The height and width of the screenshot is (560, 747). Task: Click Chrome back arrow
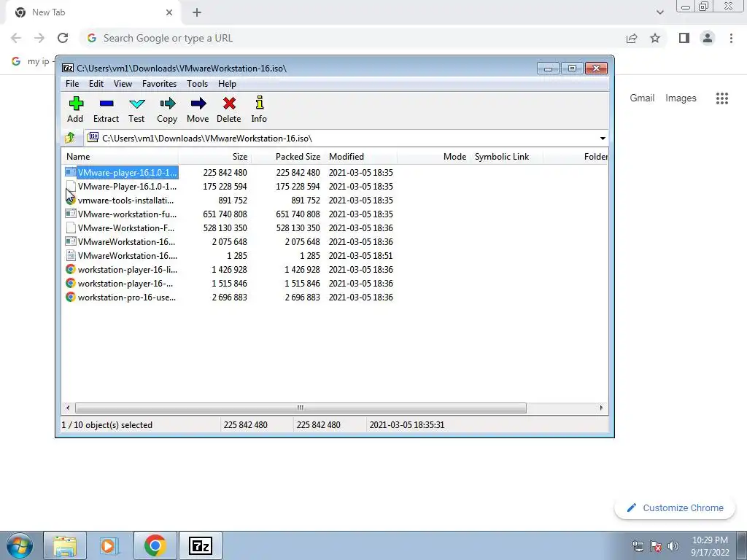(x=16, y=38)
